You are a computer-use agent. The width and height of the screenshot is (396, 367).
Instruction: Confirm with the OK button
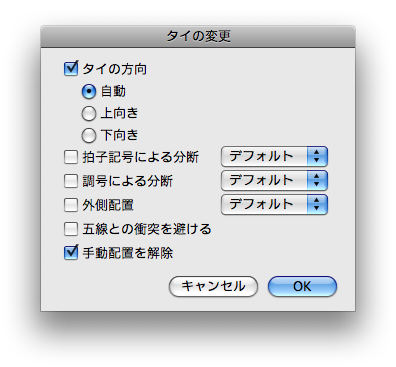pyautogui.click(x=302, y=286)
